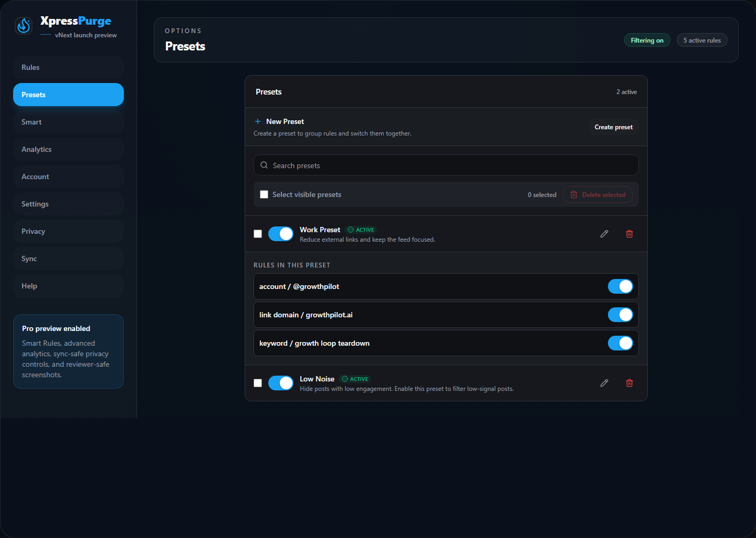Viewport: 756px width, 538px height.
Task: Click the Pro preview enabled card
Action: coord(68,351)
